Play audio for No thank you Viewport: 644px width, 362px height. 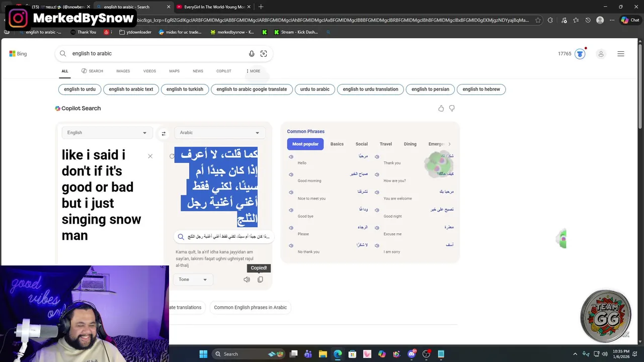point(291,245)
